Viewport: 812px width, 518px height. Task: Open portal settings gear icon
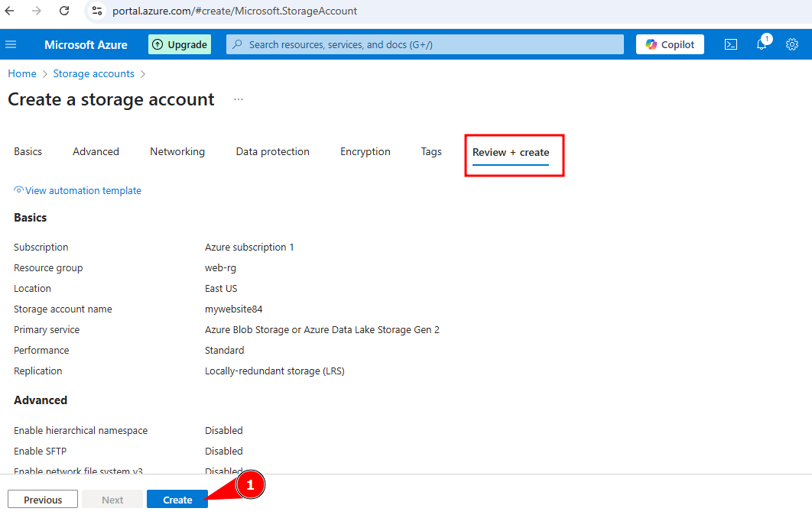tap(792, 44)
